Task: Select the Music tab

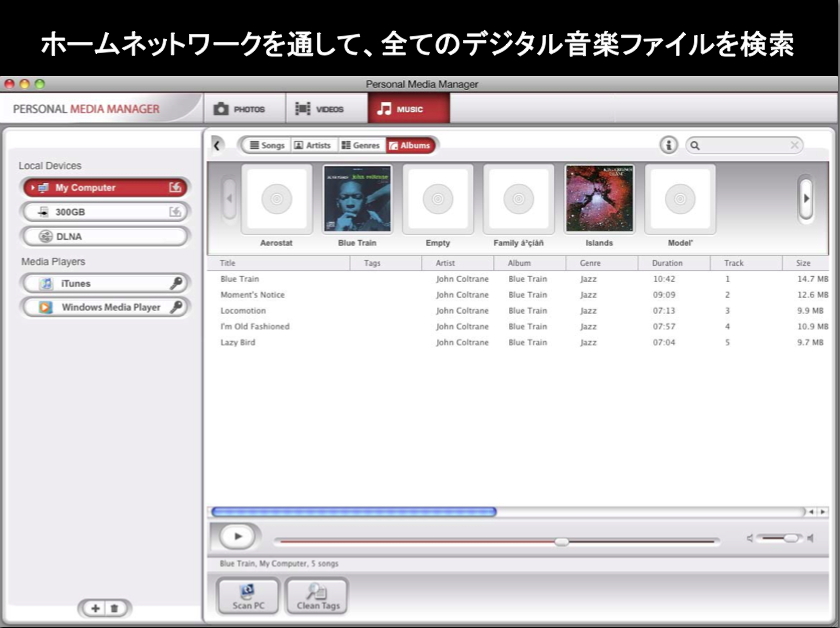Action: [x=408, y=109]
